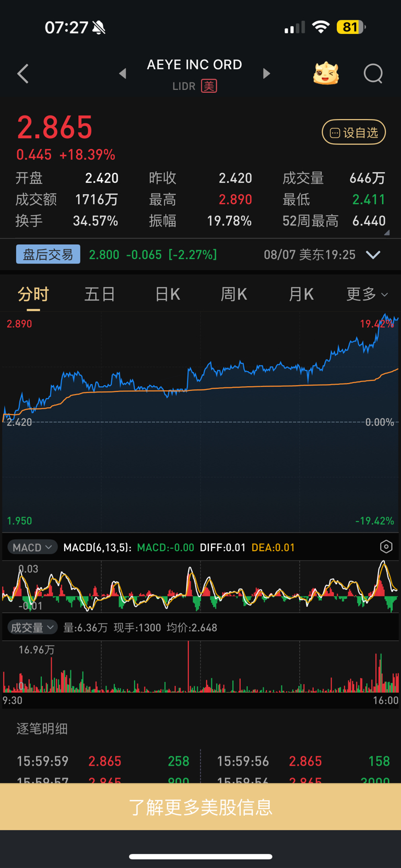Tap the 15:59:59 trade row
Image resolution: width=401 pixels, height=868 pixels.
(x=103, y=761)
